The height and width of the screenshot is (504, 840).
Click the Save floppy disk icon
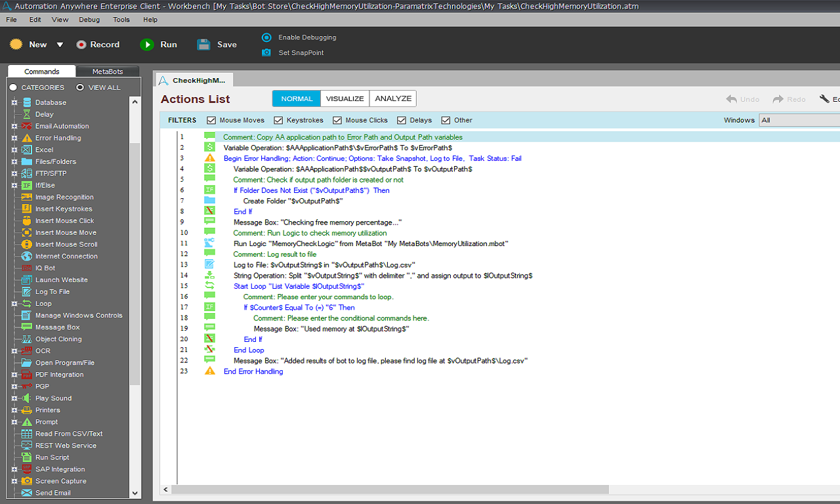coord(204,45)
